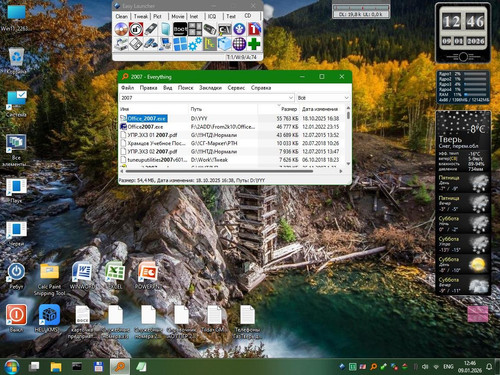
Task: Select the EXCEL desktop shortcut
Action: (115, 276)
